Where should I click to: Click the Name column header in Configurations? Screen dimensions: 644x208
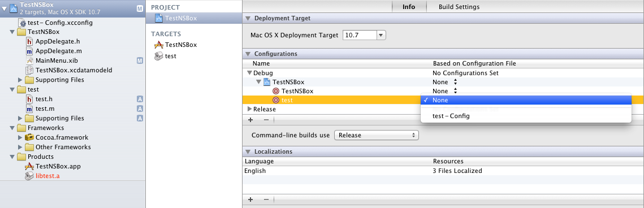click(261, 64)
